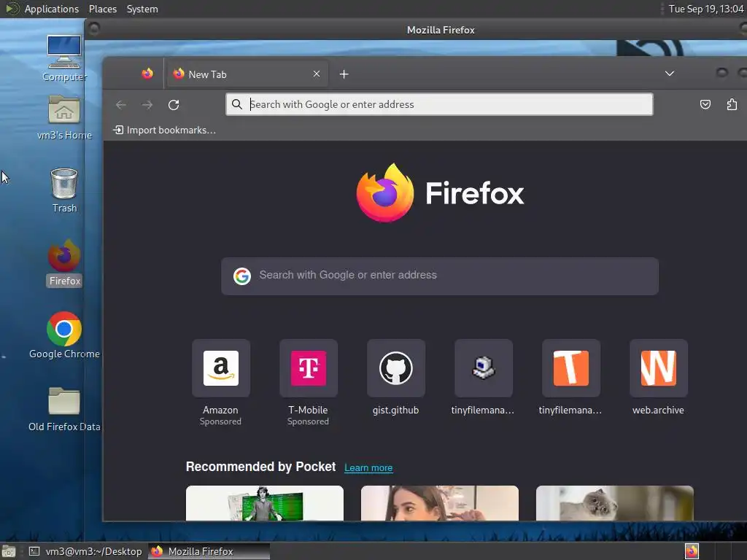The image size is (747, 560).
Task: Select the Trash desktop icon
Action: [64, 190]
